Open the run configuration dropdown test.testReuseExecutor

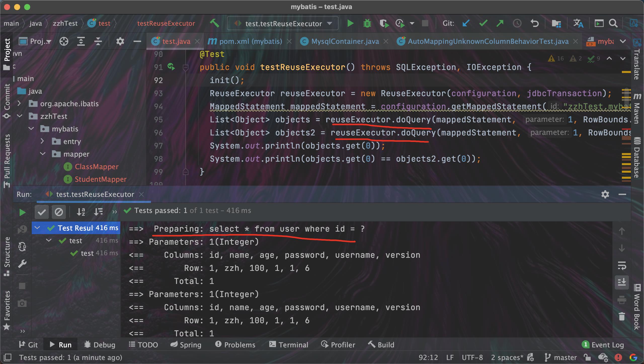coord(283,23)
